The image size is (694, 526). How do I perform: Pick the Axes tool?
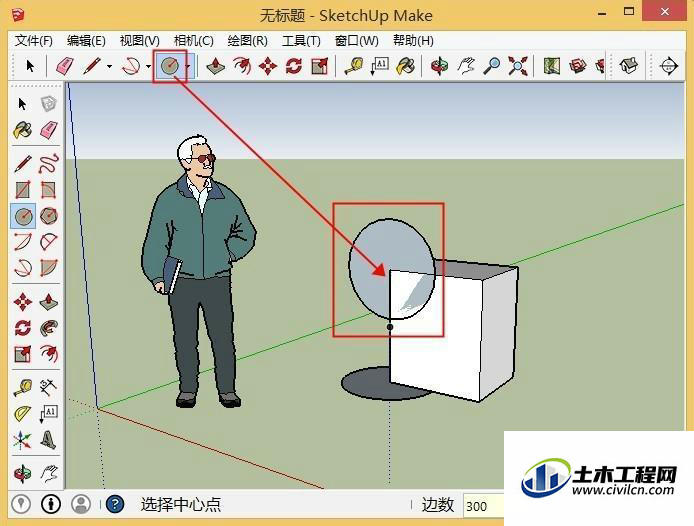(x=23, y=440)
